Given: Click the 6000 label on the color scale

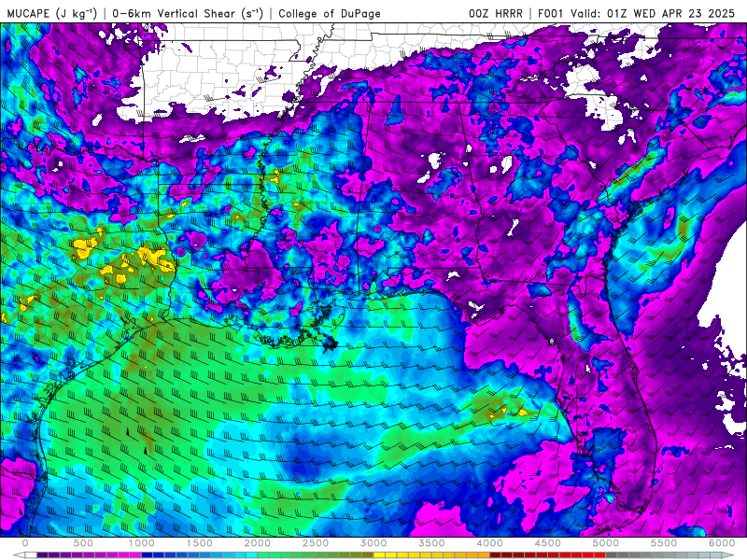Looking at the screenshot, I should [722, 543].
